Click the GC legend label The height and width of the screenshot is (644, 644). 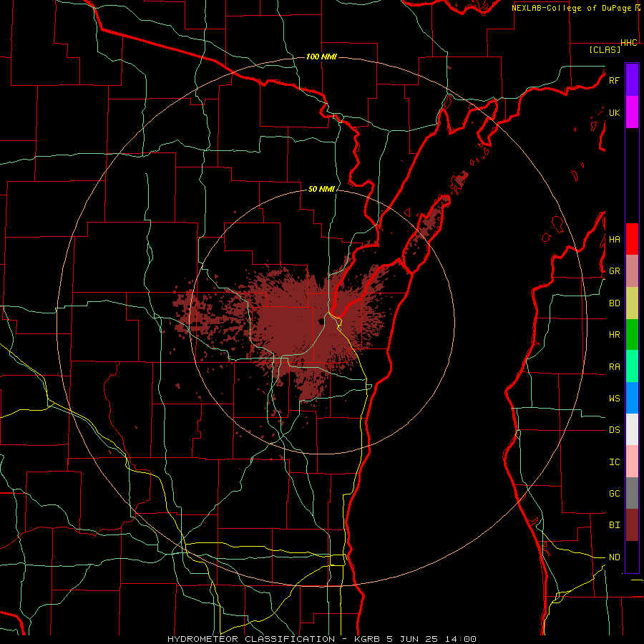tap(614, 494)
